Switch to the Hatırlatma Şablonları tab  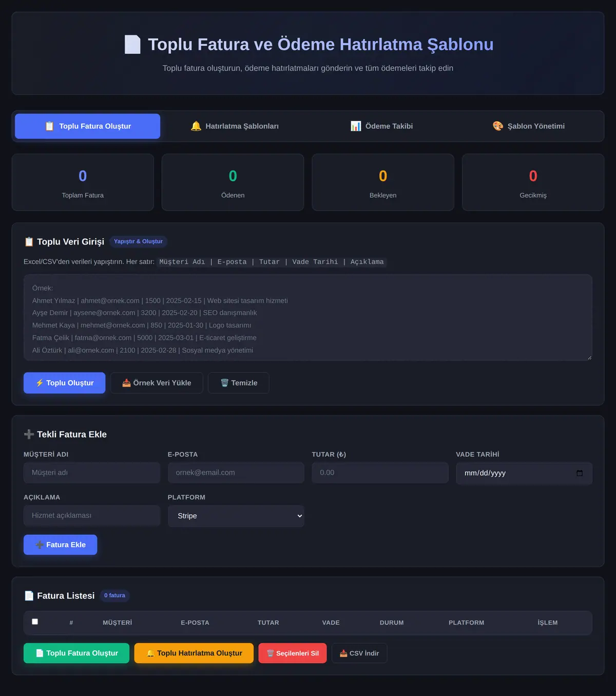pyautogui.click(x=235, y=126)
